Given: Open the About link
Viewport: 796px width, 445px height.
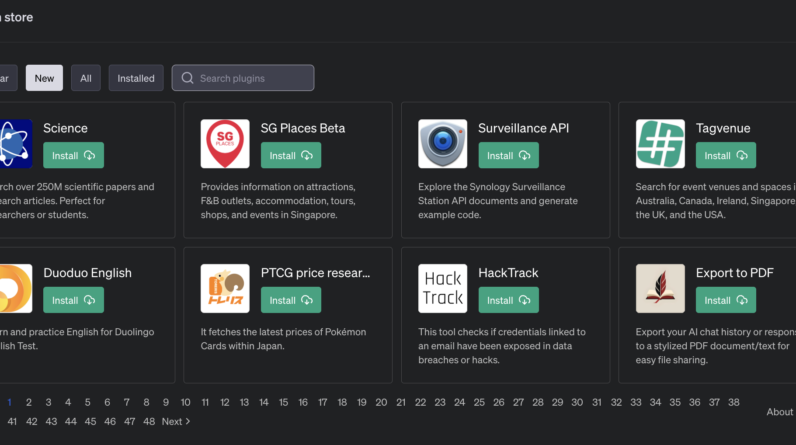Looking at the screenshot, I should click(779, 412).
